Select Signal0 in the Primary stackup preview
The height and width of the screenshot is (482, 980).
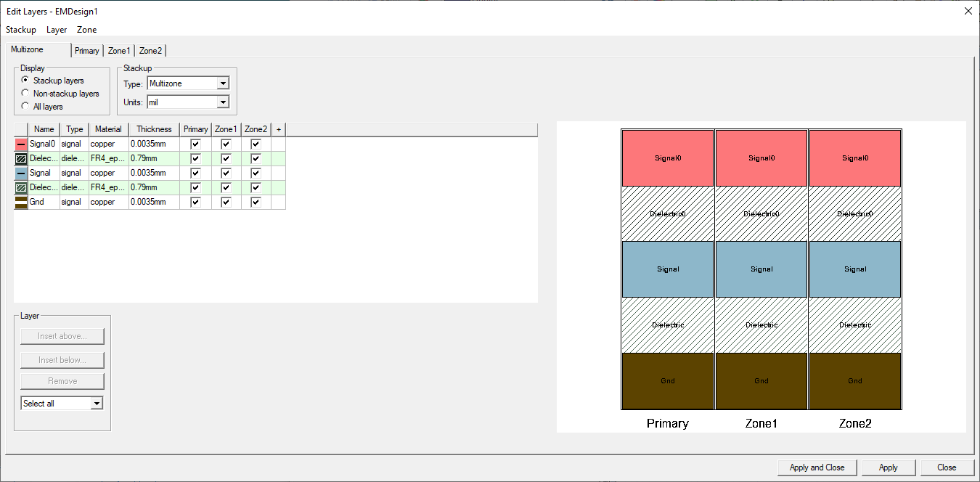coord(666,158)
